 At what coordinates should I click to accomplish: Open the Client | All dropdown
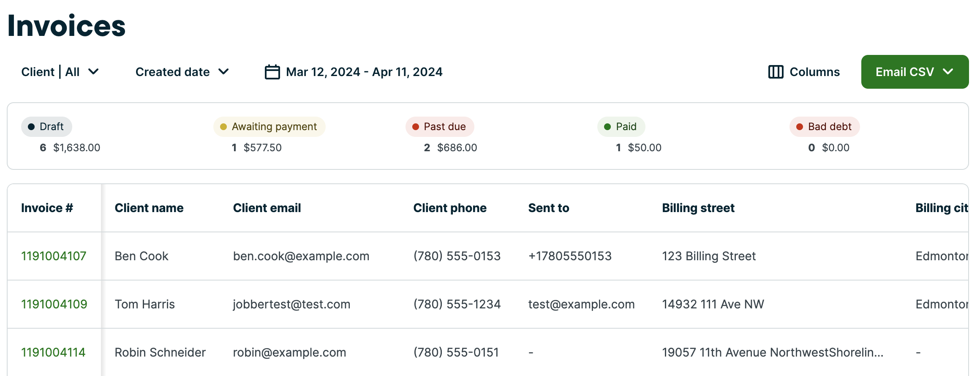[60, 72]
